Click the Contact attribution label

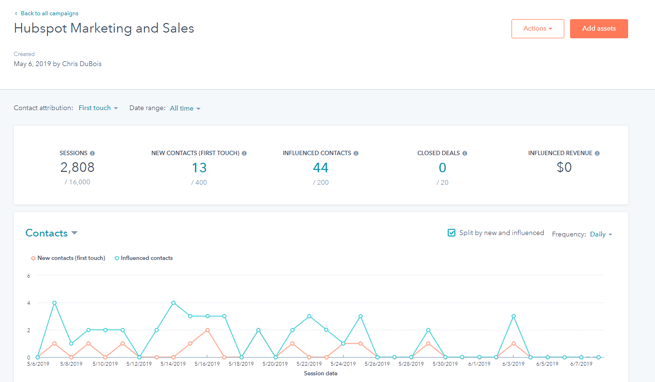43,108
